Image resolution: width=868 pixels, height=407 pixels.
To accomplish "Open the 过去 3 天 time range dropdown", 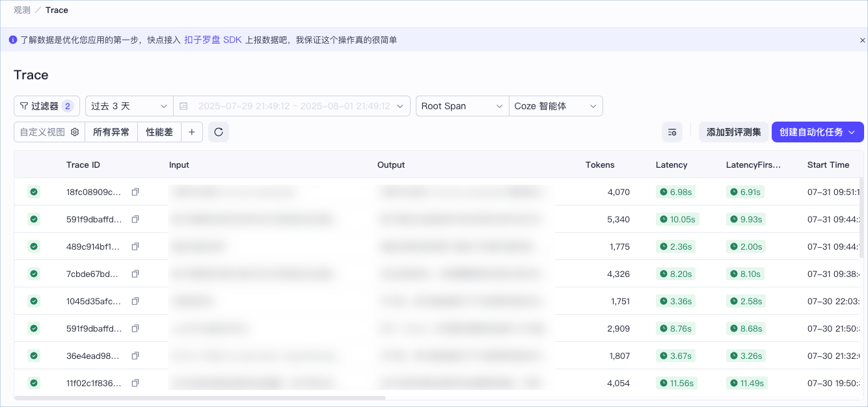I will (x=129, y=106).
